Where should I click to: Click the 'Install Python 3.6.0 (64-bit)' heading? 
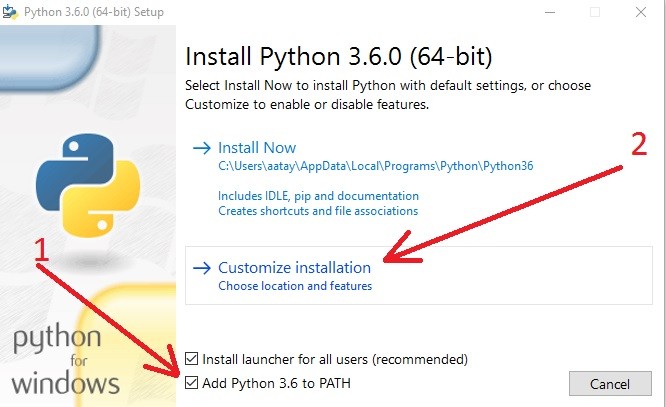point(339,56)
